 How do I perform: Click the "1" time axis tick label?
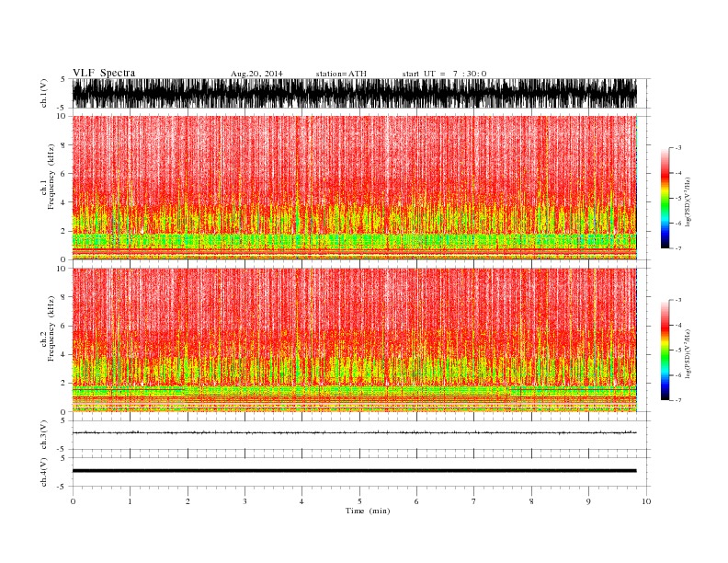click(x=130, y=501)
